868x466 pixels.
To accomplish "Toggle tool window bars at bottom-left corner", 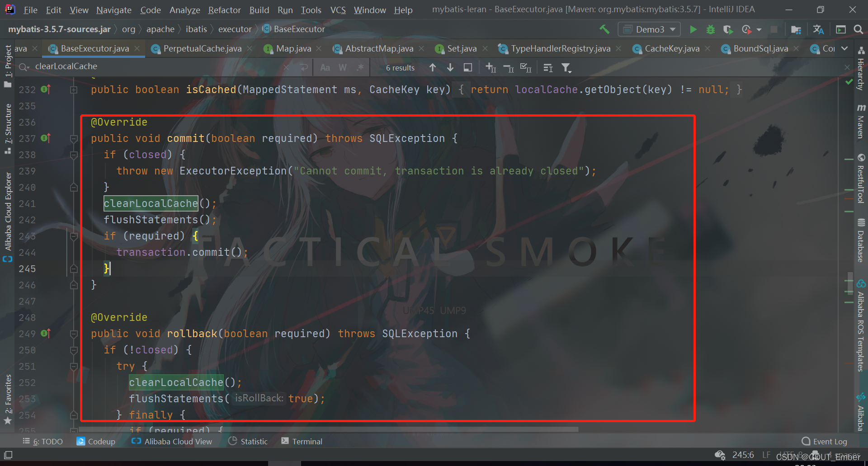I will 8,455.
